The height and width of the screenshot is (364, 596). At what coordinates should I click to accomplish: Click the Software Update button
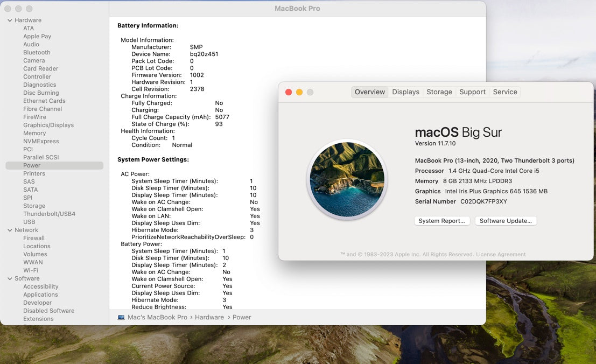click(506, 221)
